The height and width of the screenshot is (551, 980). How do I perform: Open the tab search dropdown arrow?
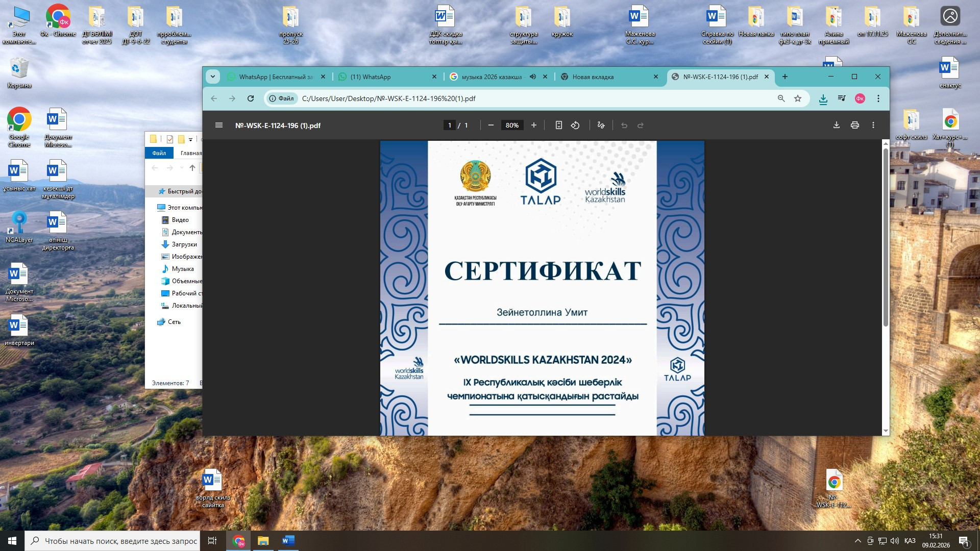[x=213, y=77]
